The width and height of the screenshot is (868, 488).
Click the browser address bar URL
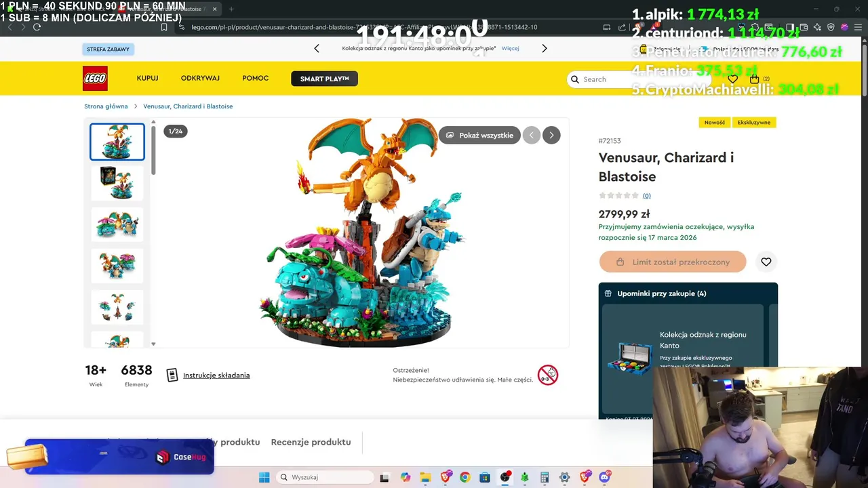coord(364,27)
